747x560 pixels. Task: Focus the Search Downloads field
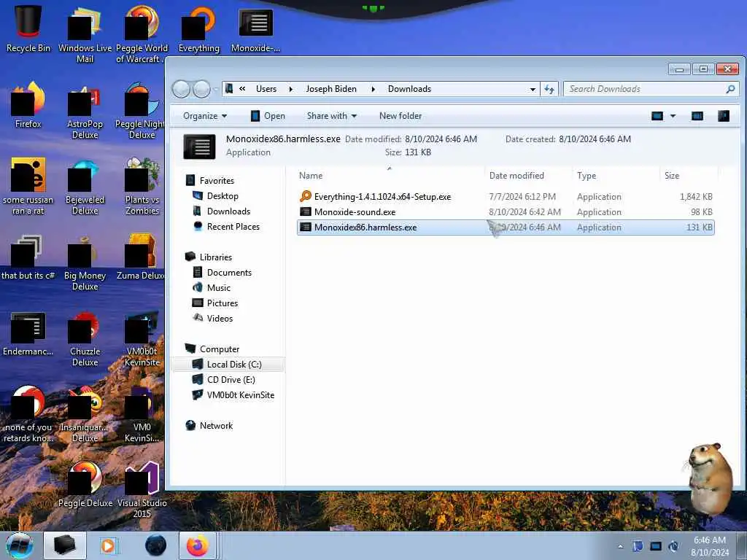(x=651, y=89)
